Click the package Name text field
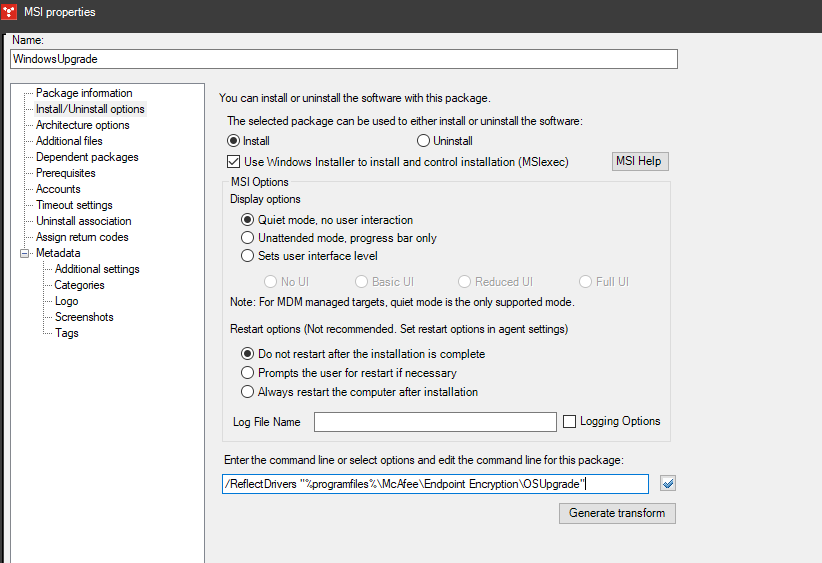 coord(343,59)
